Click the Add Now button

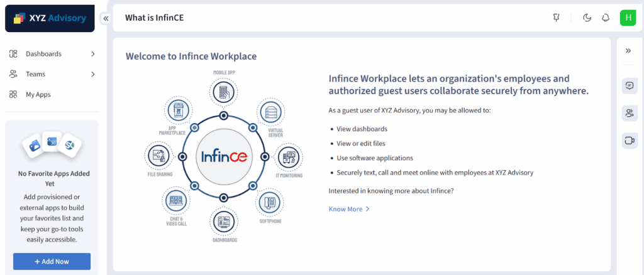tap(52, 261)
